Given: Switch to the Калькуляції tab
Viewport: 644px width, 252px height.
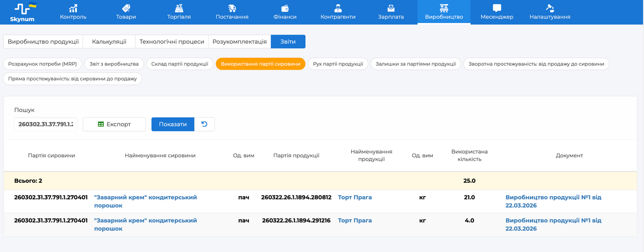Looking at the screenshot, I should tap(109, 42).
